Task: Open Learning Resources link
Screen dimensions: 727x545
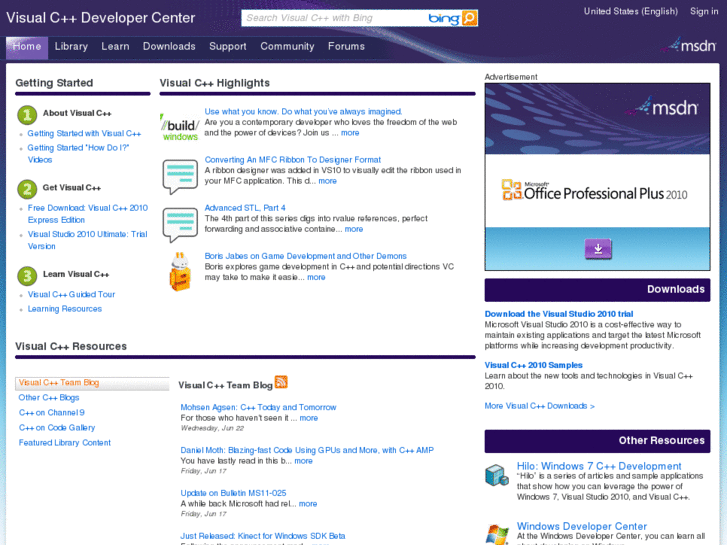Action: coord(64,309)
